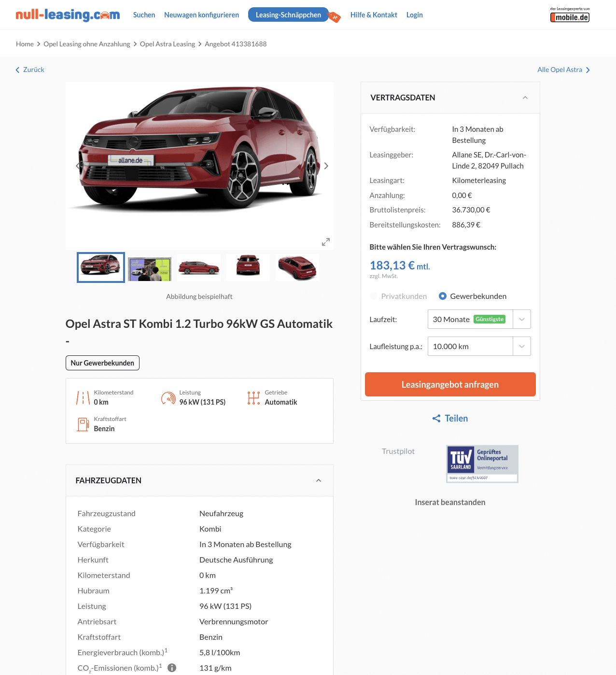
Task: Click the share icon next to Teilen
Action: click(436, 419)
